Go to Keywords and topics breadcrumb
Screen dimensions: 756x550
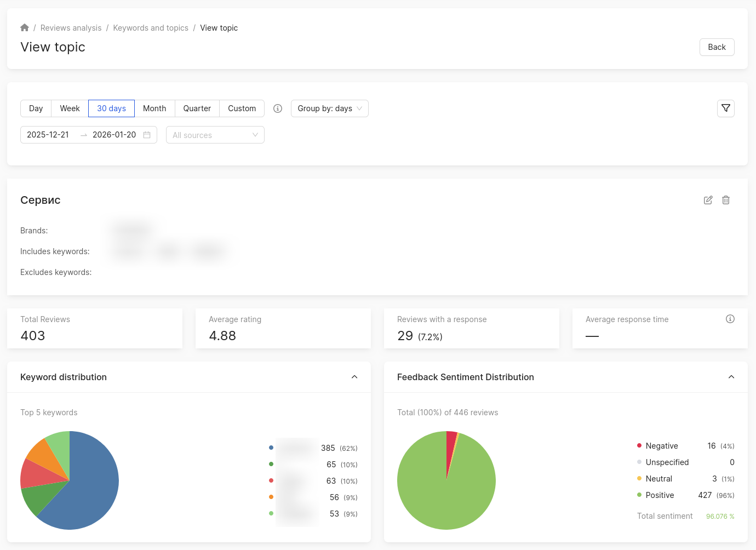151,28
